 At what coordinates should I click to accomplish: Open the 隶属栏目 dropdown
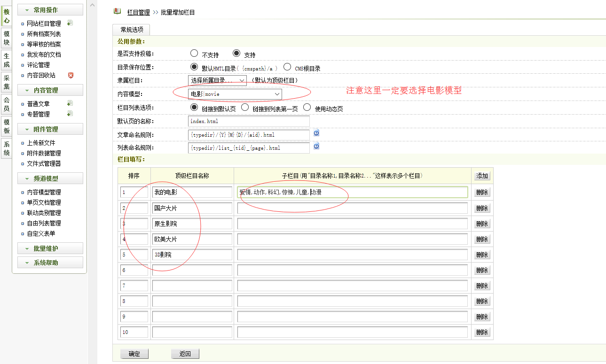217,80
